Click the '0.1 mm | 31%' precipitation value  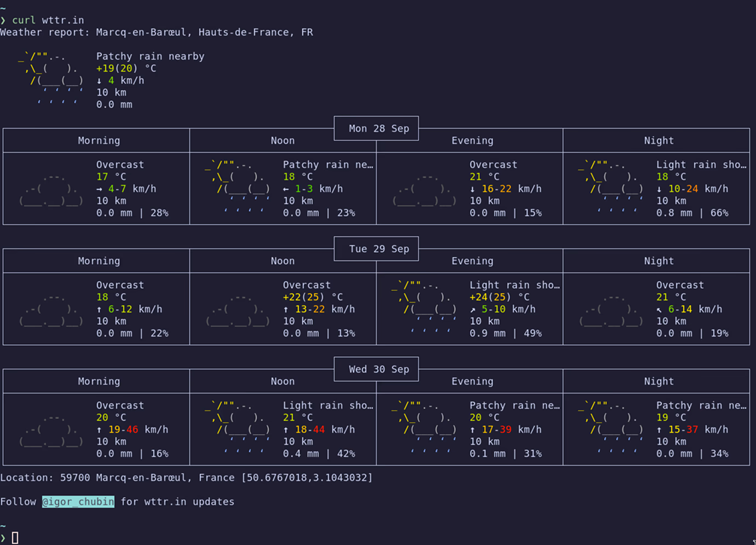coord(506,454)
